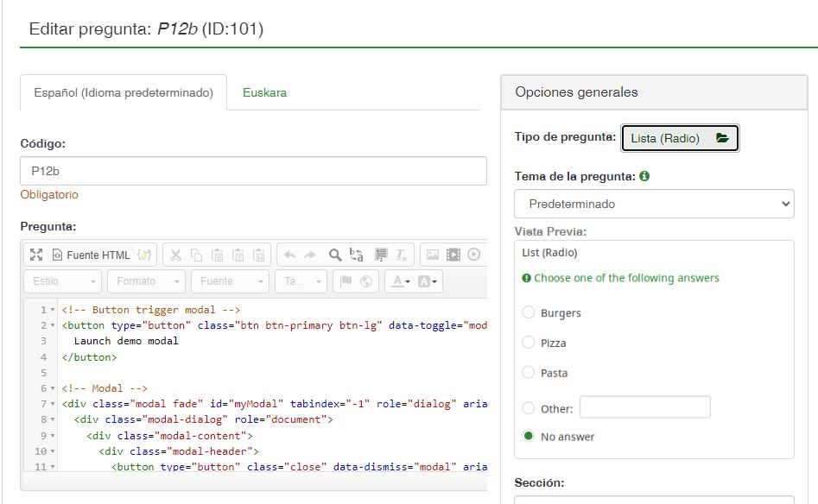Click the Select All icon
The width and height of the screenshot is (818, 504).
click(380, 255)
